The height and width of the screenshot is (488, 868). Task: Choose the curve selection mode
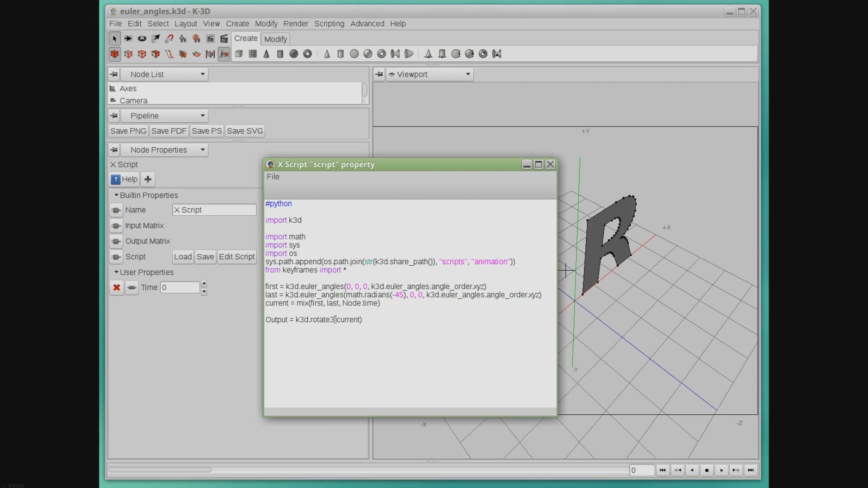[169, 54]
